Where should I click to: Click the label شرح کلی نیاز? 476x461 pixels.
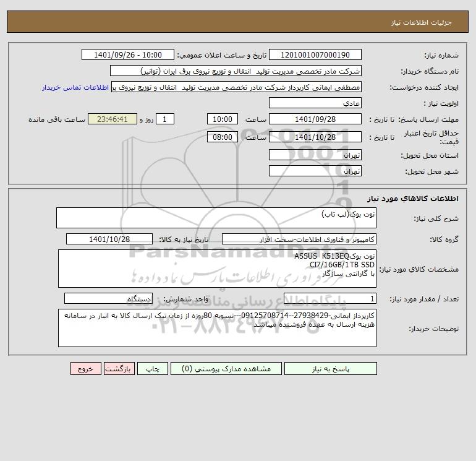point(436,218)
